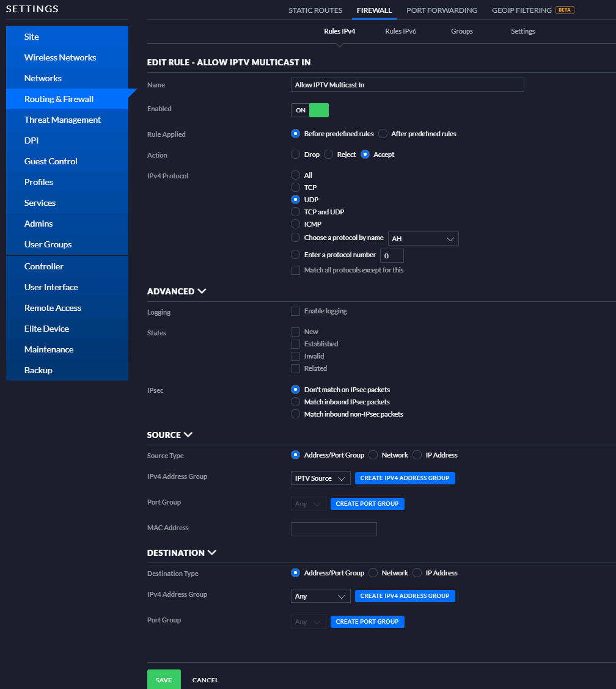Collapse the ADVANCED section chevron

point(202,291)
